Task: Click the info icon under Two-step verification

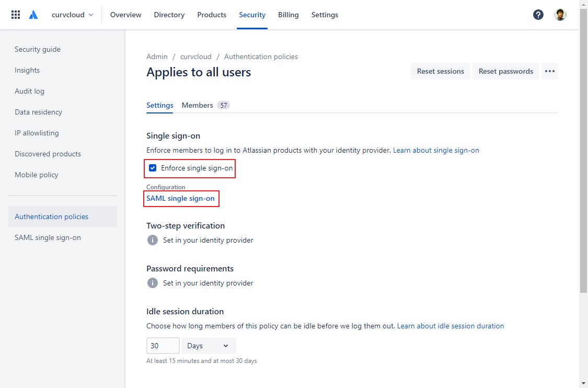Action: point(152,240)
